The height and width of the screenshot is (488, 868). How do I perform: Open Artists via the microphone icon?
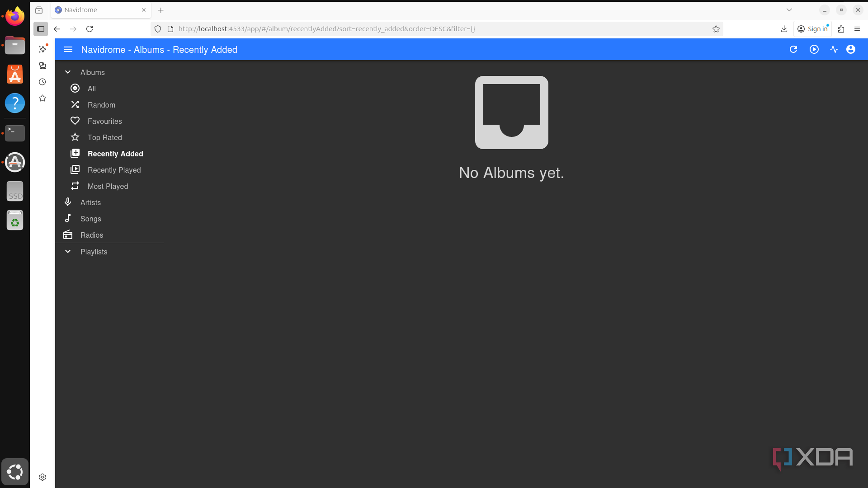coord(68,202)
